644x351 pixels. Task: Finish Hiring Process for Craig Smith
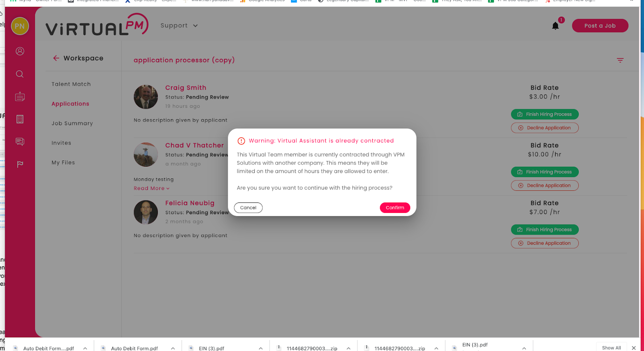pos(545,114)
